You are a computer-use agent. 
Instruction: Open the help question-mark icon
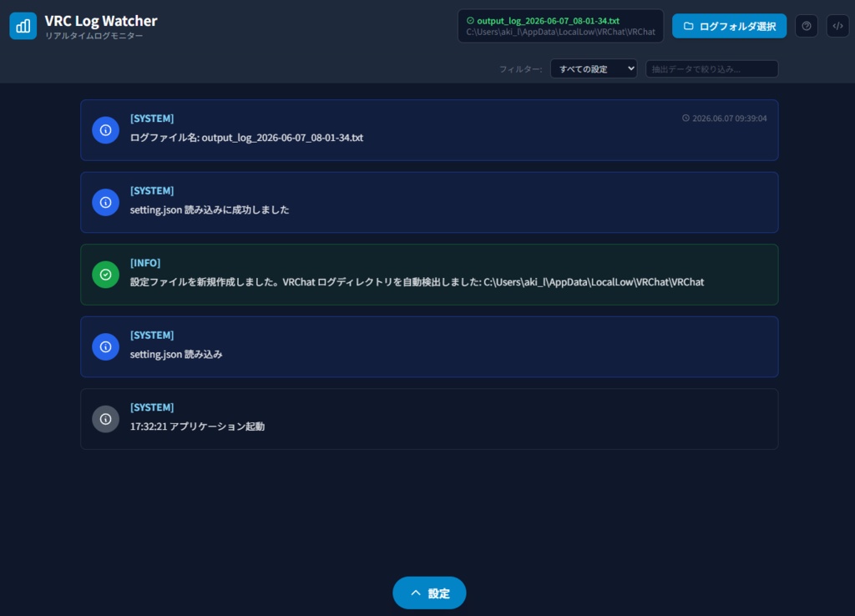pyautogui.click(x=807, y=26)
